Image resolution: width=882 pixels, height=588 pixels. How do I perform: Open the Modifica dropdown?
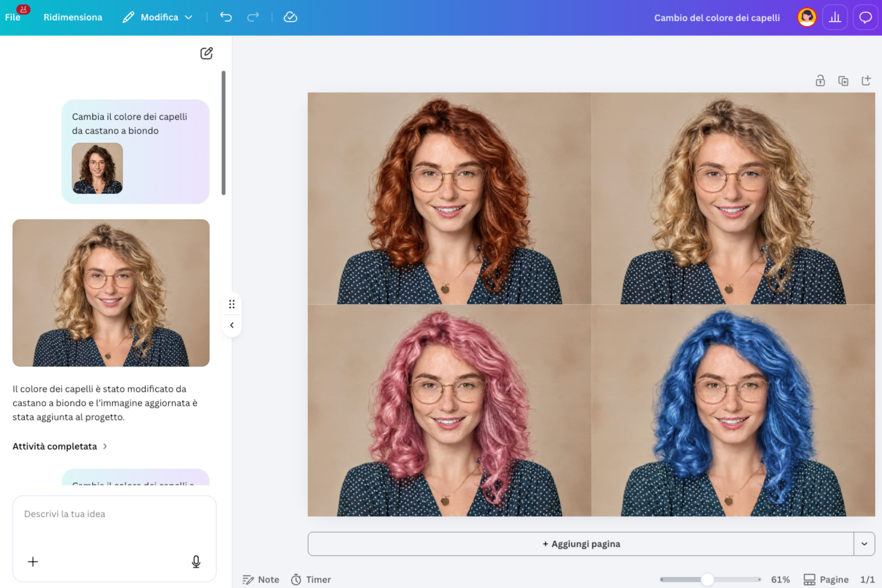coord(158,17)
